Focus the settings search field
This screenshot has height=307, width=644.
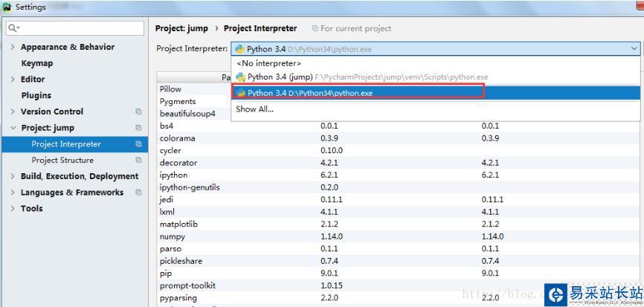[x=75, y=28]
